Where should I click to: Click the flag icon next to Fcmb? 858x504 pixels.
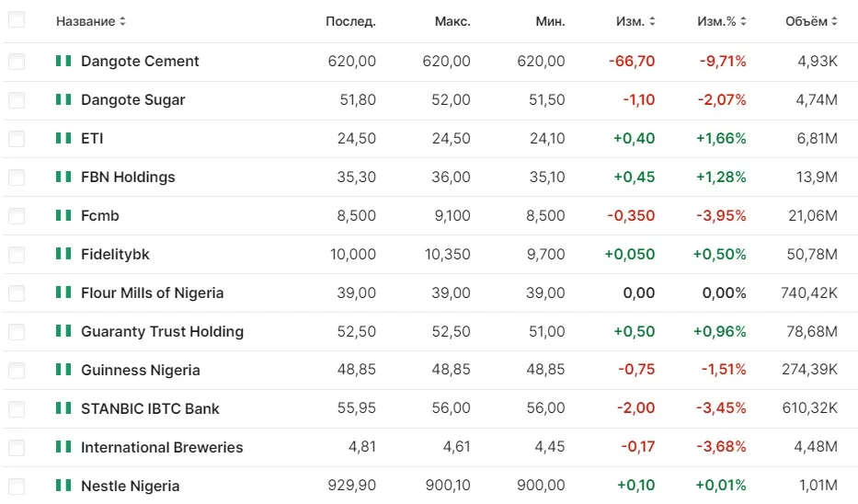63,216
